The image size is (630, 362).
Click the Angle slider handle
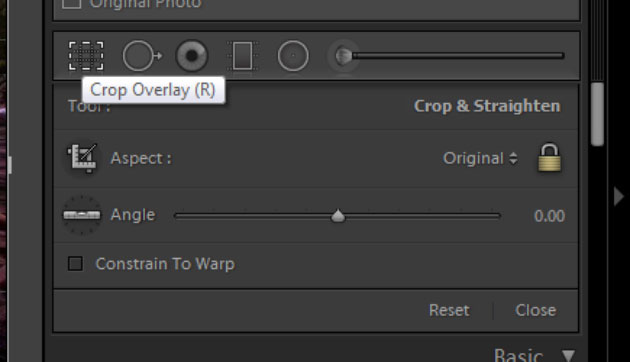pyautogui.click(x=338, y=216)
